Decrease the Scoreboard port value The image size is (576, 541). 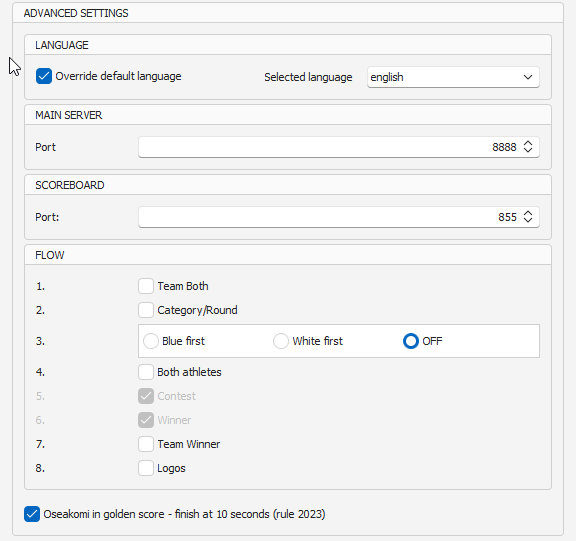[x=528, y=220]
